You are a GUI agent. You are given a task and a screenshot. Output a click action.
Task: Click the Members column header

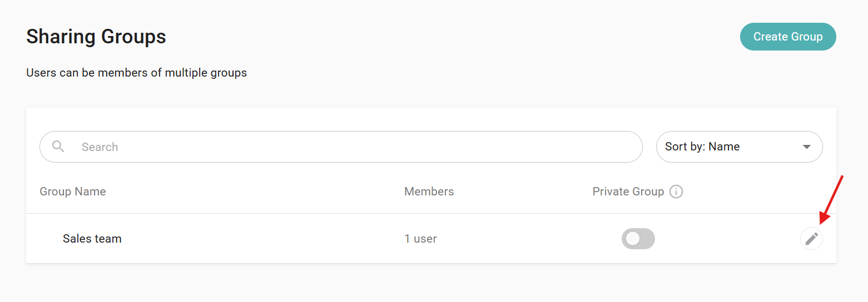[x=429, y=192]
